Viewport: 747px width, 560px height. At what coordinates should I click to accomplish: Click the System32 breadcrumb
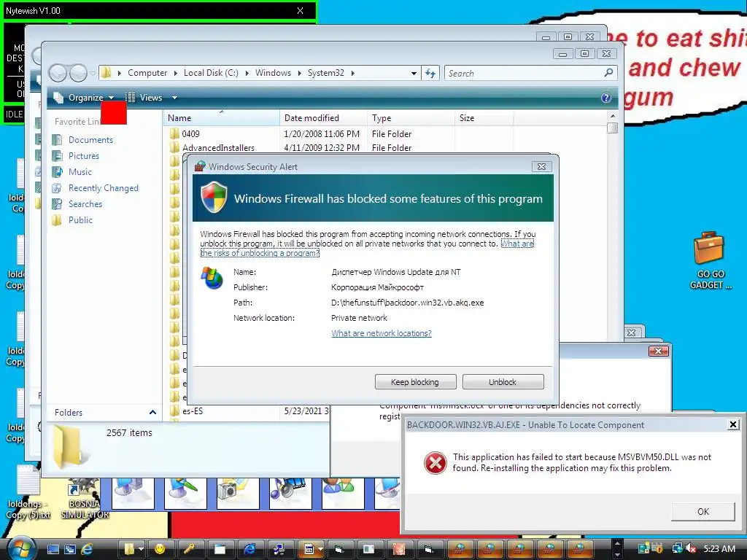(x=326, y=73)
